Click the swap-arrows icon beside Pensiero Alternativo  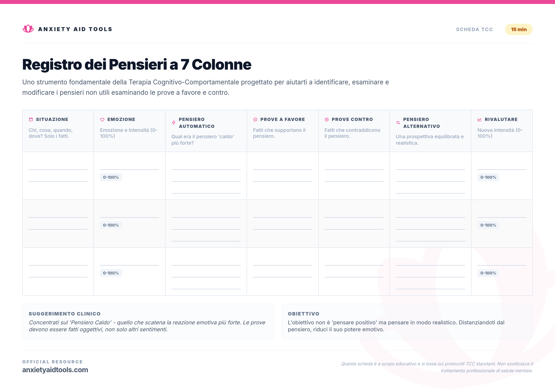click(398, 123)
